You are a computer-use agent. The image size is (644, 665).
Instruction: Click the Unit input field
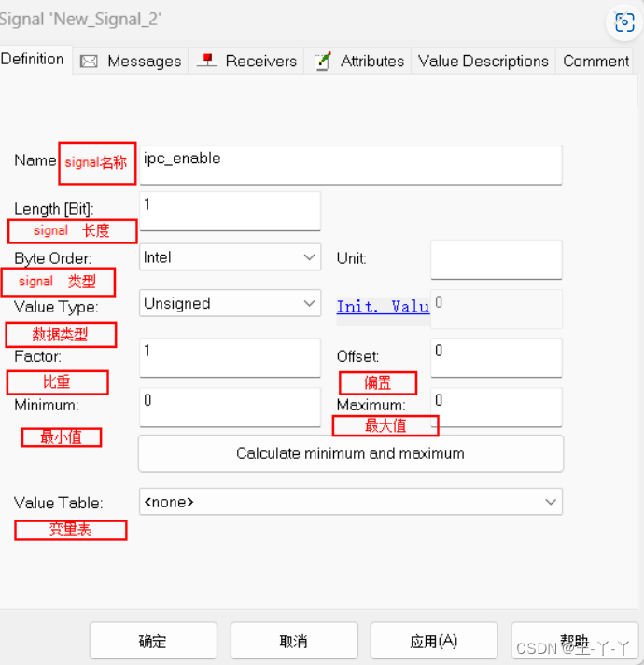tap(497, 260)
